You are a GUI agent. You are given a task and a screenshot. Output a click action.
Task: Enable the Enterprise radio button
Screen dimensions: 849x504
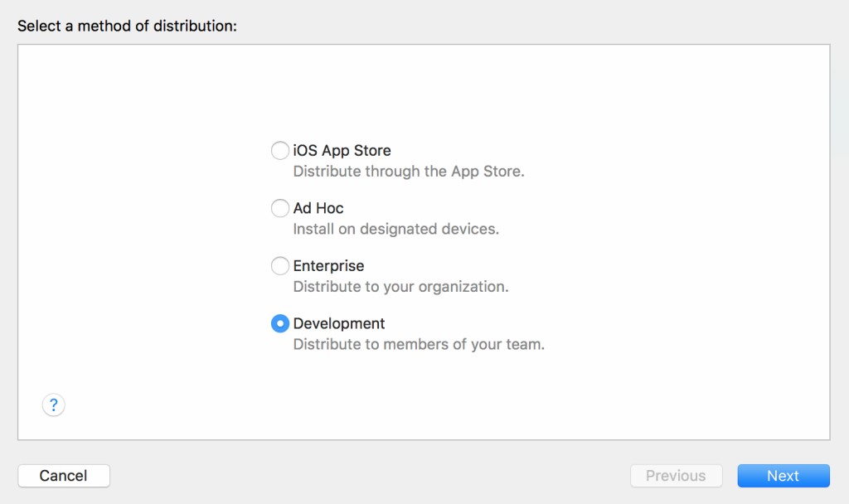click(280, 266)
